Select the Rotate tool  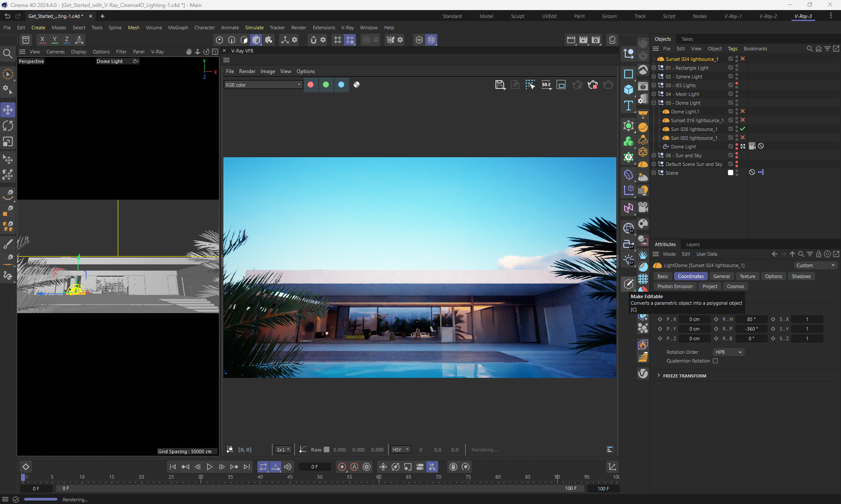pyautogui.click(x=8, y=126)
